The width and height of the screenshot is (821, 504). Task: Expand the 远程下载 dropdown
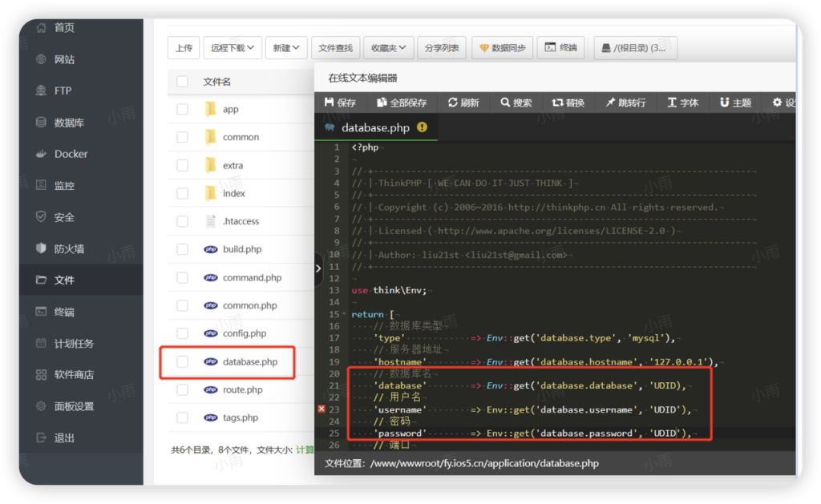233,48
